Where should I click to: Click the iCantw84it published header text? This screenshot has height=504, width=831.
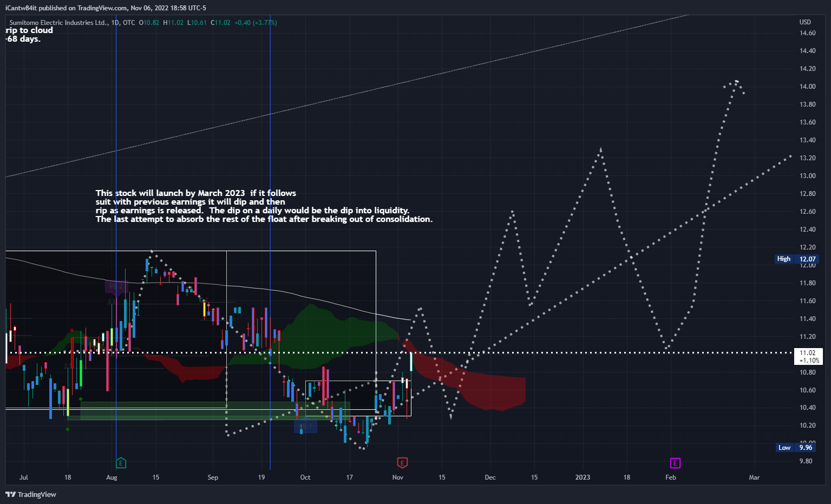coord(106,8)
